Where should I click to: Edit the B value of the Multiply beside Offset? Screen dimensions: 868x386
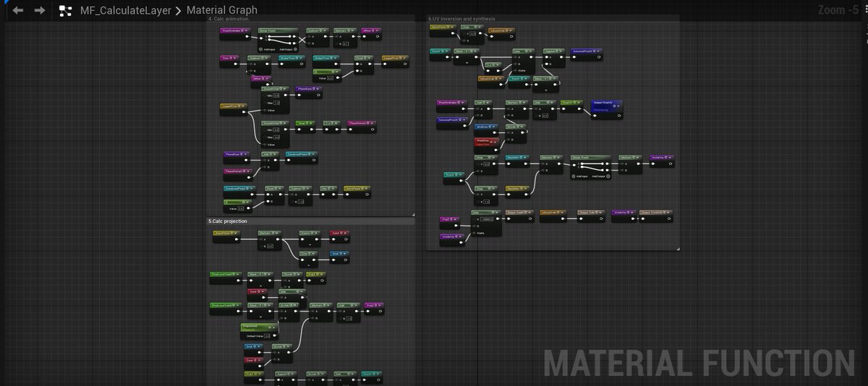(x=345, y=44)
